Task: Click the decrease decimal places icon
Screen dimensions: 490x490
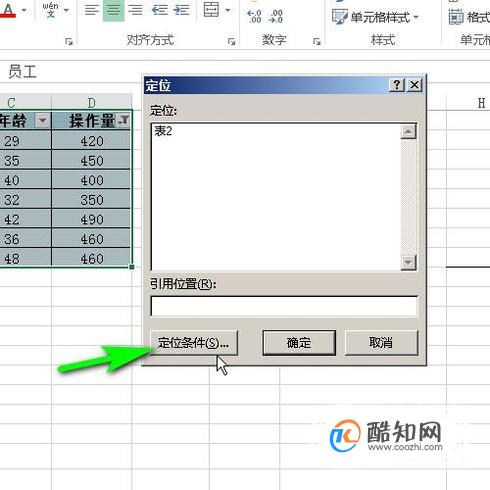Action: pos(276,16)
